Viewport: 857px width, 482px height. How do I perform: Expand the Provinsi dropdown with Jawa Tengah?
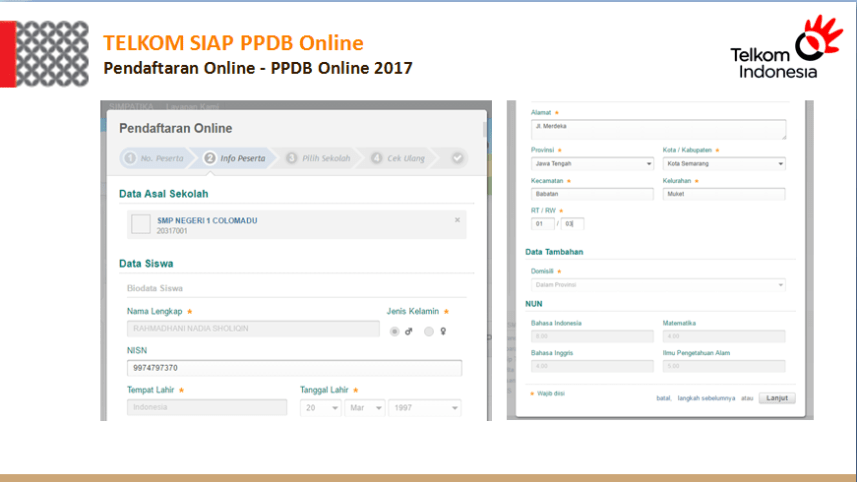590,164
